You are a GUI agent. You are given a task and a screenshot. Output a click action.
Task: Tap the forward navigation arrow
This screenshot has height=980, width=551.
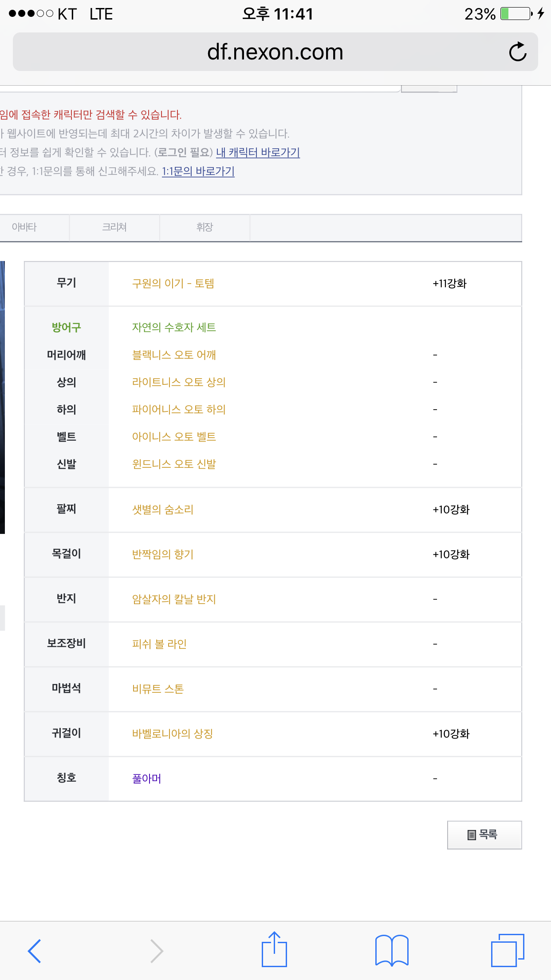(x=156, y=951)
